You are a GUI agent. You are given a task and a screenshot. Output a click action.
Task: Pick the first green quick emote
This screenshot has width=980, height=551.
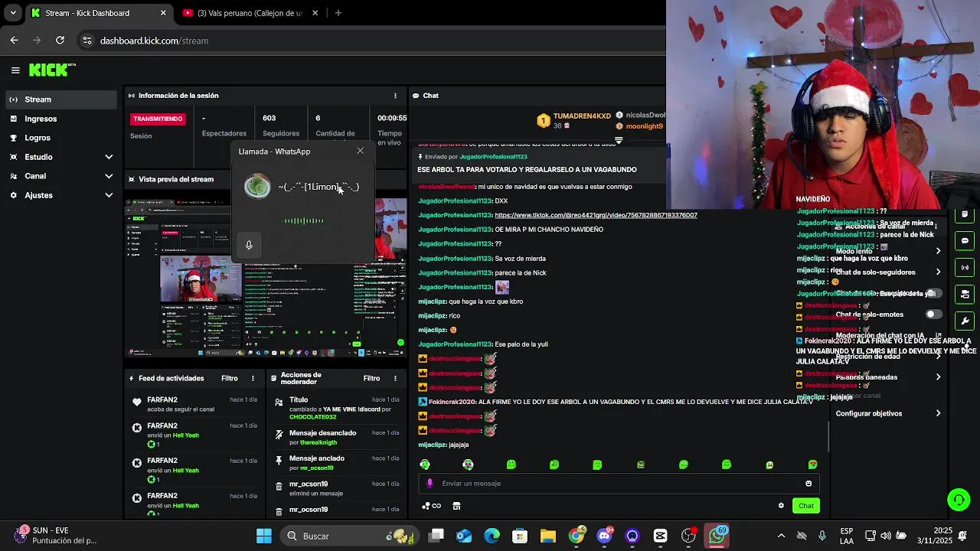425,465
